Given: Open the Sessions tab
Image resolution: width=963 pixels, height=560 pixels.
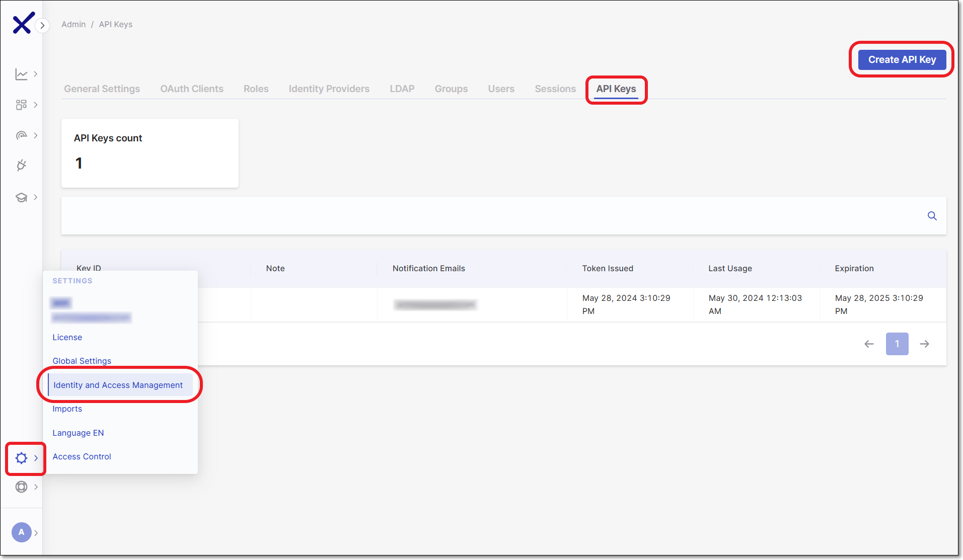Looking at the screenshot, I should click(x=555, y=89).
